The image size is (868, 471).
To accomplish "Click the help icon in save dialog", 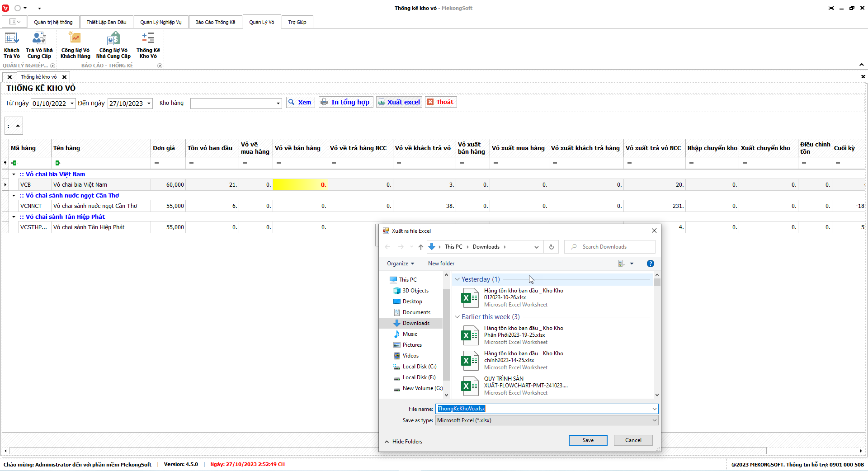I will pos(650,264).
